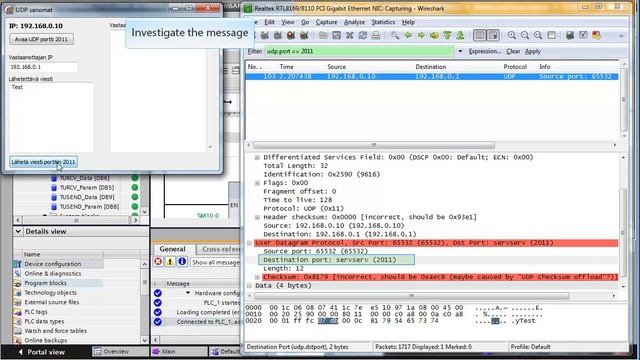Viewport: 640px width, 360px height.
Task: Start a new live capture in Wireshark
Action: pyautogui.click(x=278, y=36)
